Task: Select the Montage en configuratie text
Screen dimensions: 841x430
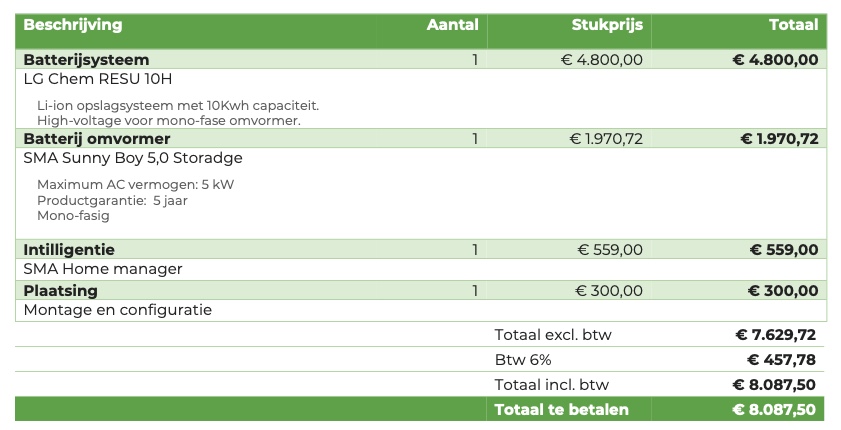Action: click(x=118, y=310)
